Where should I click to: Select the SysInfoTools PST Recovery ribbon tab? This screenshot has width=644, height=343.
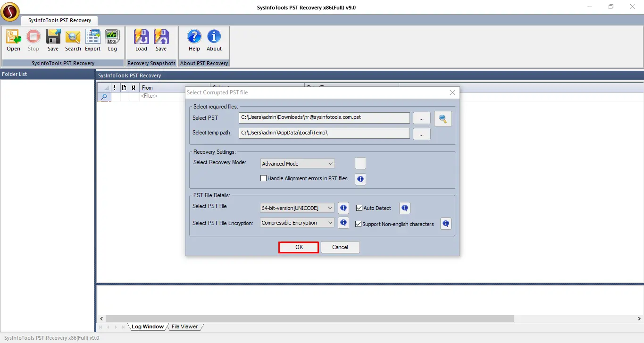tap(59, 20)
